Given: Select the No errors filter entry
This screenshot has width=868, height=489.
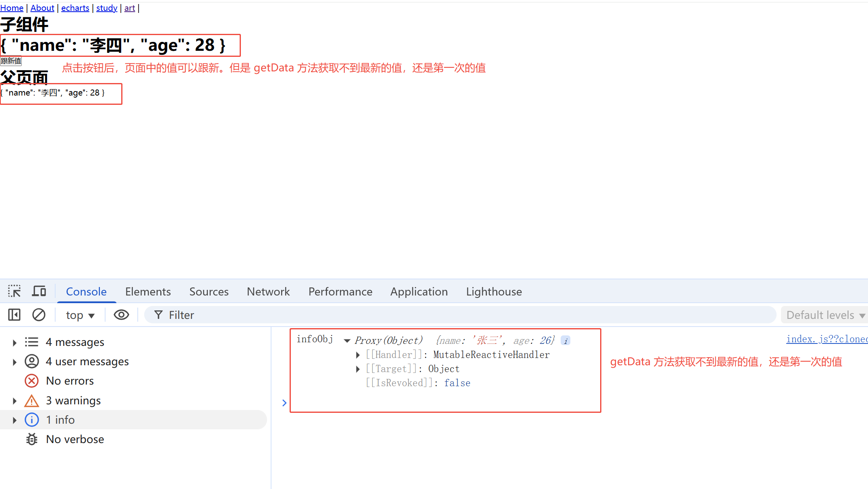Looking at the screenshot, I should [x=70, y=381].
